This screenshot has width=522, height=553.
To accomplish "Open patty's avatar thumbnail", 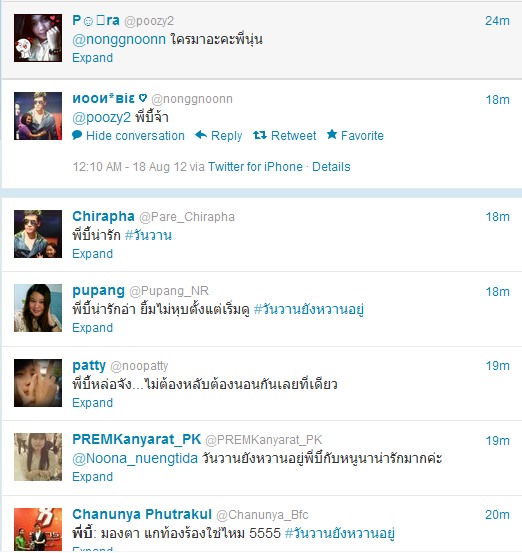I will coord(38,383).
